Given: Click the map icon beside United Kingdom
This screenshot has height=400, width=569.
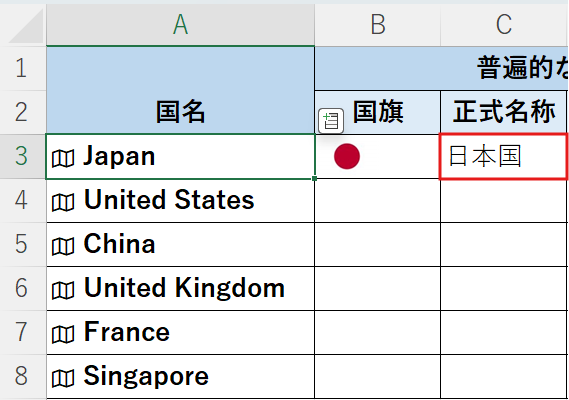Looking at the screenshot, I should coord(63,291).
